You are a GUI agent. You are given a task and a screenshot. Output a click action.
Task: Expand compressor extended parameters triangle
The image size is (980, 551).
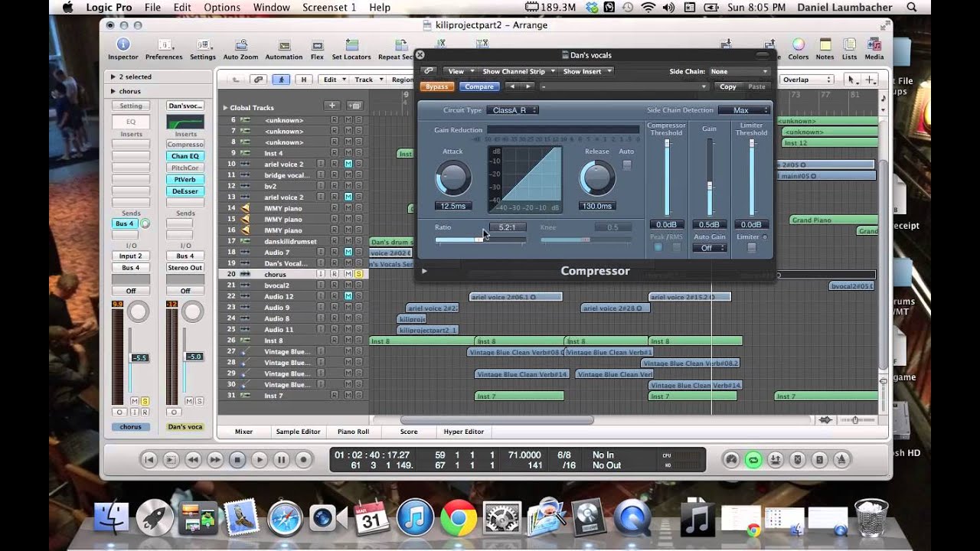pos(424,271)
